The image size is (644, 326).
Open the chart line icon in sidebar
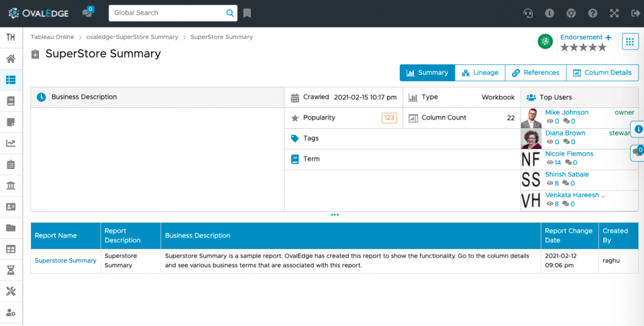click(x=11, y=144)
